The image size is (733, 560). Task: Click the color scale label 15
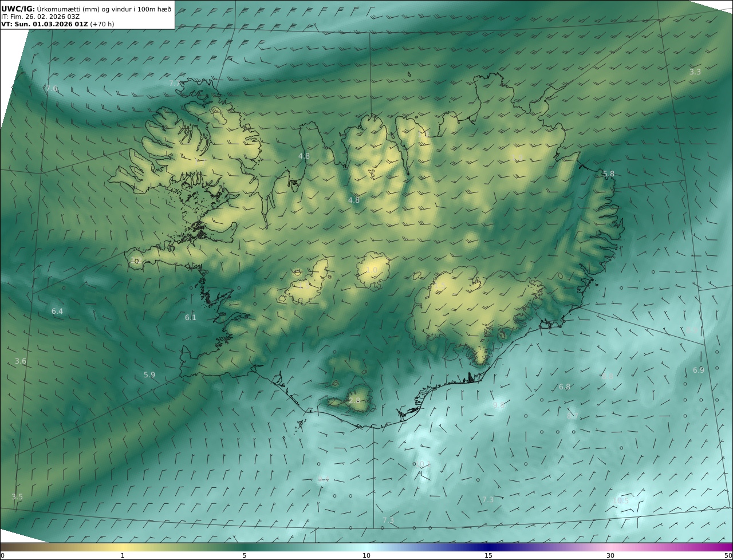point(488,555)
